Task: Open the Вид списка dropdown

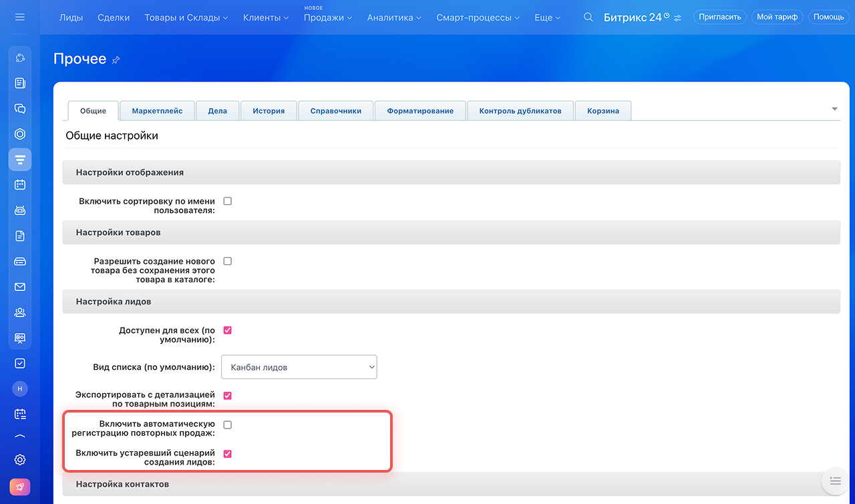Action: (x=299, y=366)
